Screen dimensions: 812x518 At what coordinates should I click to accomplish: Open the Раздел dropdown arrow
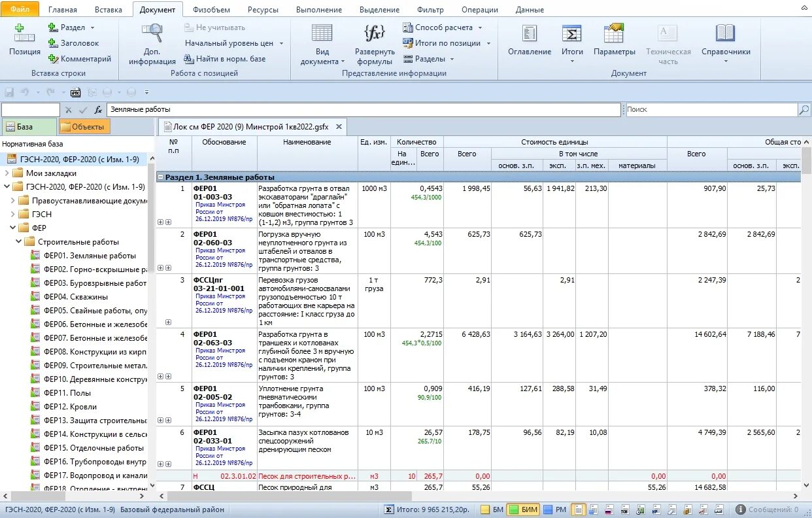pos(92,27)
